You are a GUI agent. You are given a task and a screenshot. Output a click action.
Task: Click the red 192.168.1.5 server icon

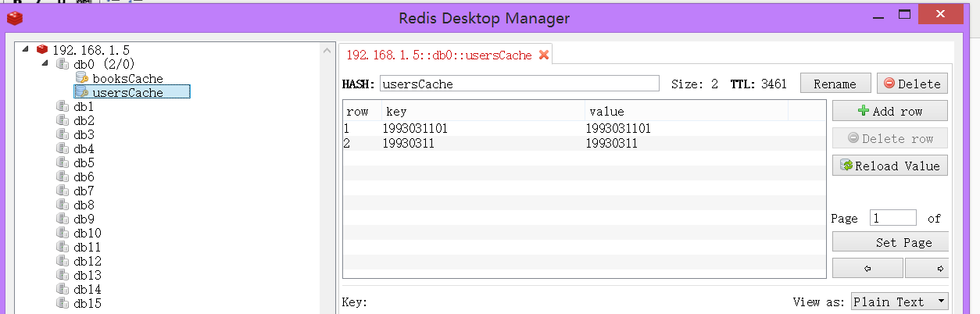(x=41, y=49)
